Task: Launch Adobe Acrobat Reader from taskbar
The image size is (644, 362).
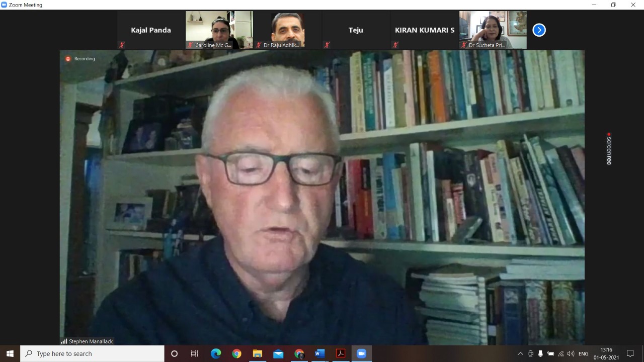Action: 341,353
